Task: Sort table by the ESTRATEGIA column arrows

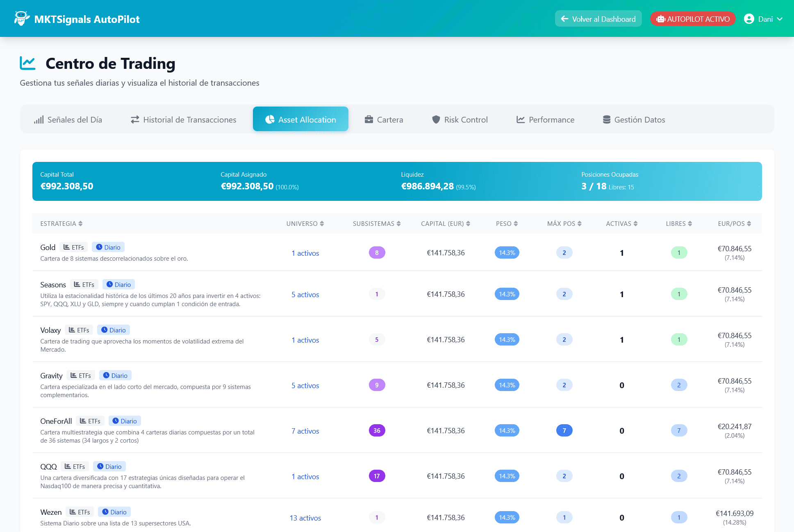Action: 80,223
